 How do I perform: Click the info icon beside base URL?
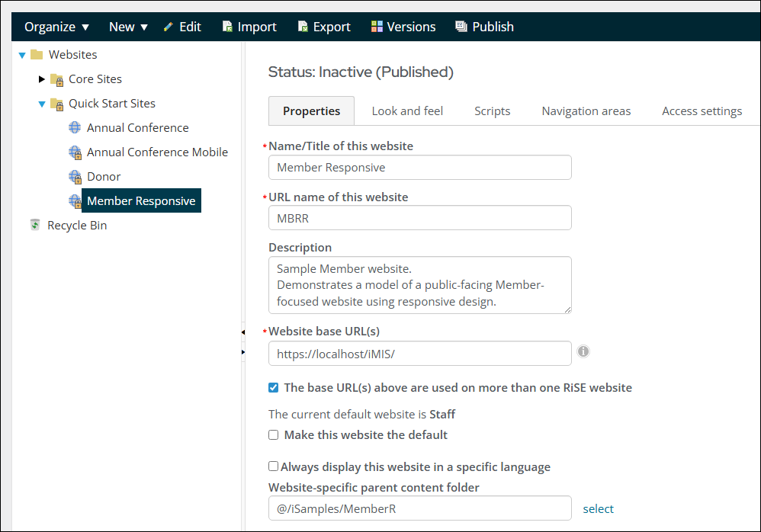pyautogui.click(x=583, y=351)
